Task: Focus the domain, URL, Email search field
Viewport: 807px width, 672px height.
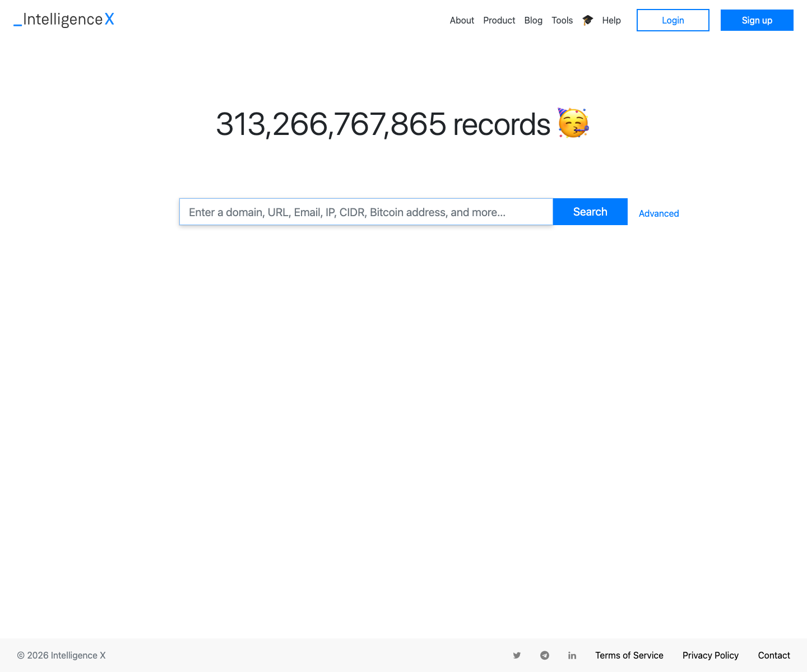Action: click(x=366, y=212)
